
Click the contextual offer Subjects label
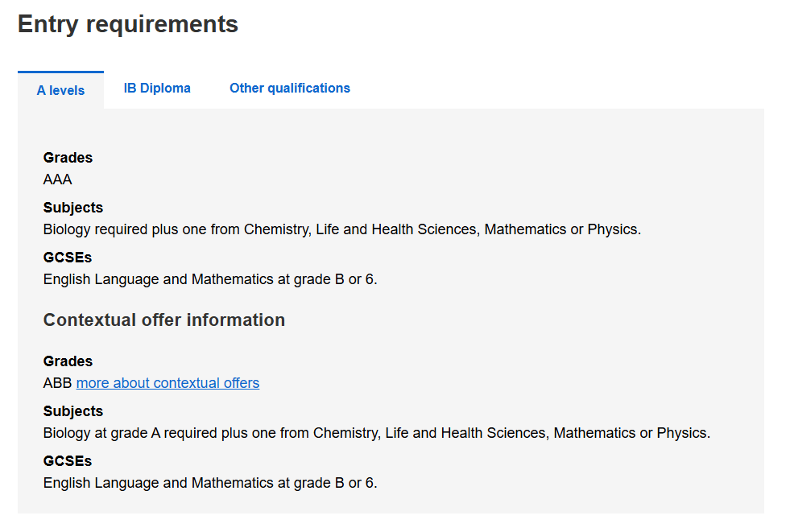click(x=73, y=411)
